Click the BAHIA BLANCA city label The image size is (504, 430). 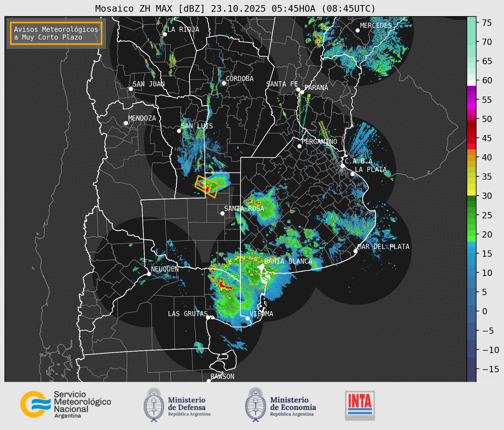pos(288,261)
